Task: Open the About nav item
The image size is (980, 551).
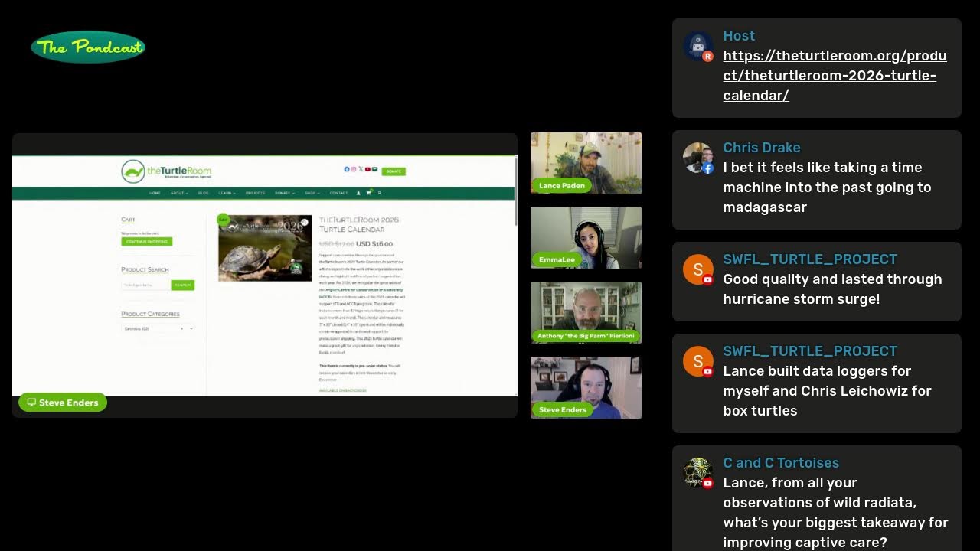Action: pos(177,193)
